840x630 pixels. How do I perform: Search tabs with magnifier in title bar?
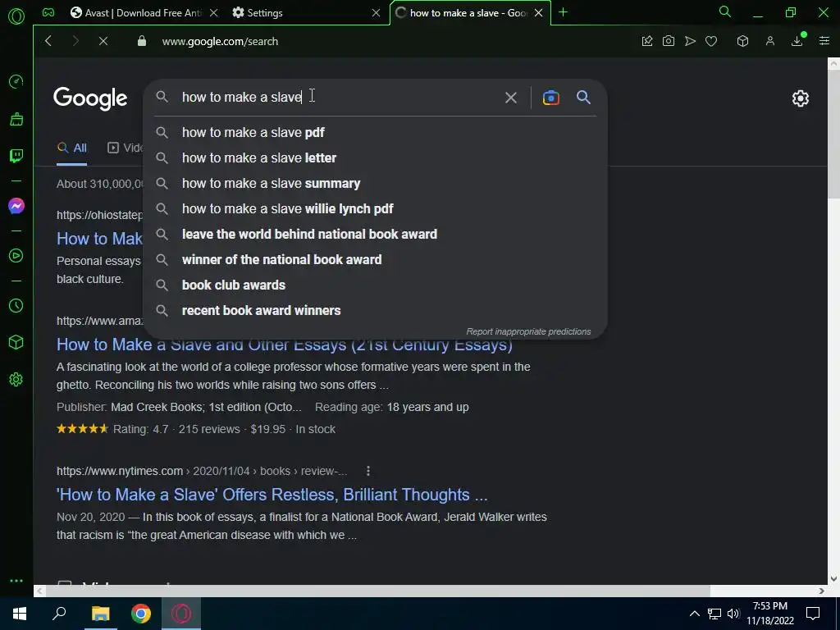[x=725, y=11]
